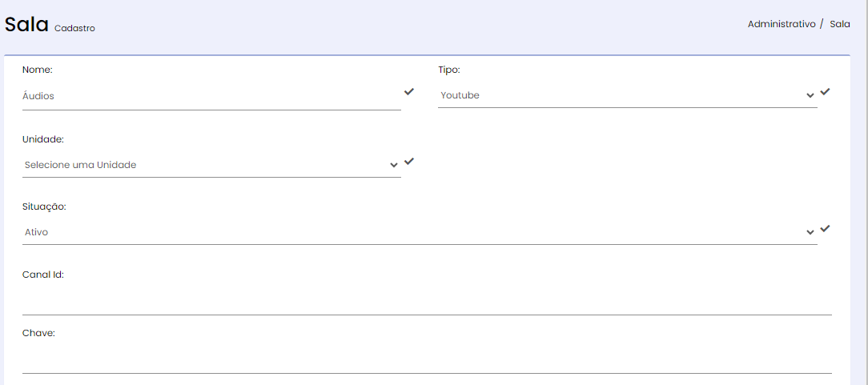
Task: Click into the Chave input field
Action: (427, 360)
